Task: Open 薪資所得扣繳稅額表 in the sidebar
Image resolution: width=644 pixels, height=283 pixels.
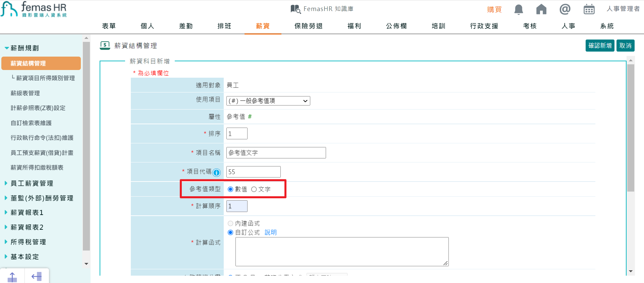Action: click(x=37, y=167)
